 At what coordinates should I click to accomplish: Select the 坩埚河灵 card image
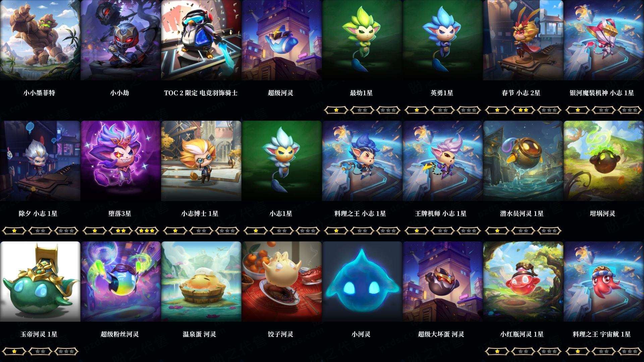tap(603, 161)
